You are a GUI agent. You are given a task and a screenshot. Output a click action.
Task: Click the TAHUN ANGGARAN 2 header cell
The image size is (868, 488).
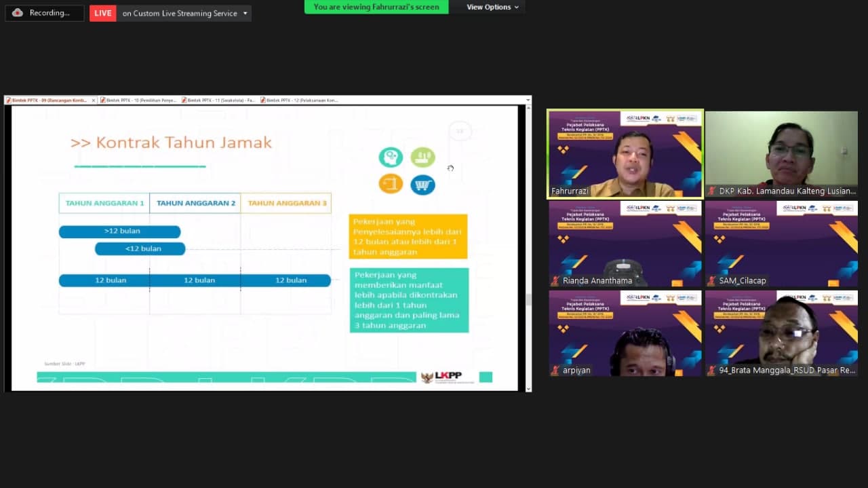pyautogui.click(x=195, y=203)
